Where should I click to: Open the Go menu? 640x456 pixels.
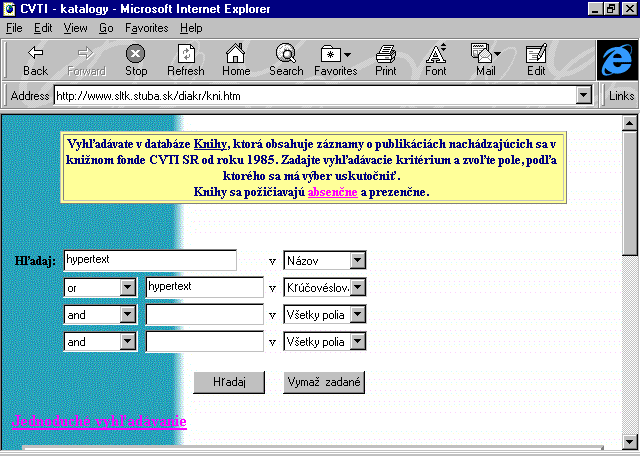106,28
